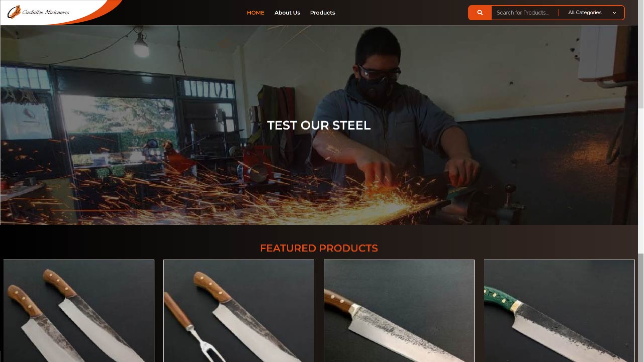The height and width of the screenshot is (362, 644).
Task: Click the hero workshop grinding image
Action: click(x=319, y=125)
